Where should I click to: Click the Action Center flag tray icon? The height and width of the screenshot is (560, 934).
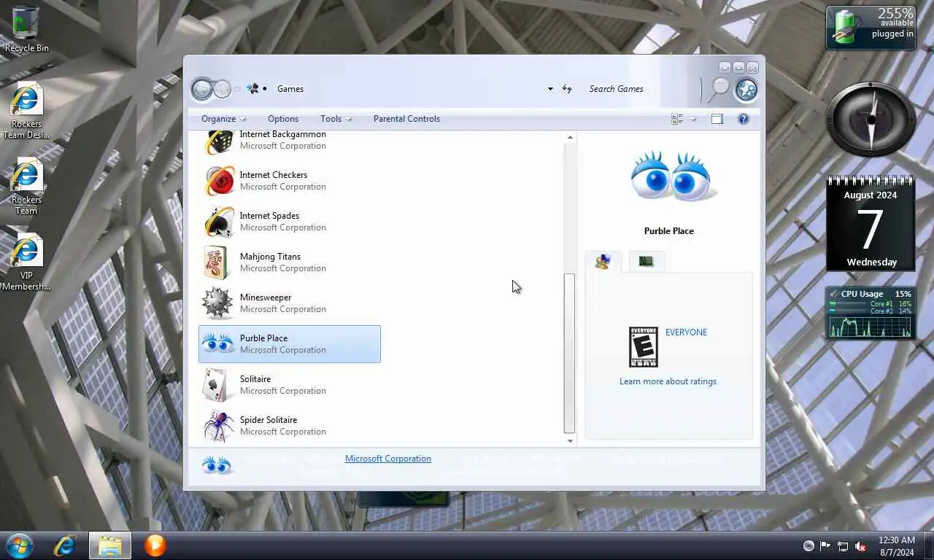tap(825, 546)
